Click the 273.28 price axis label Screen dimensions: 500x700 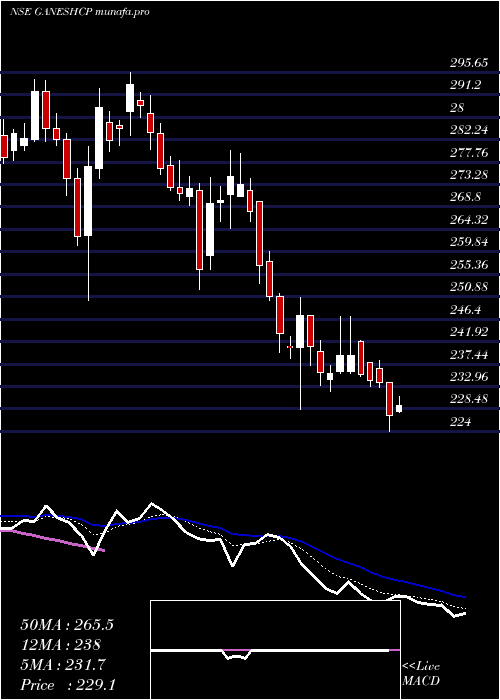[468, 175]
